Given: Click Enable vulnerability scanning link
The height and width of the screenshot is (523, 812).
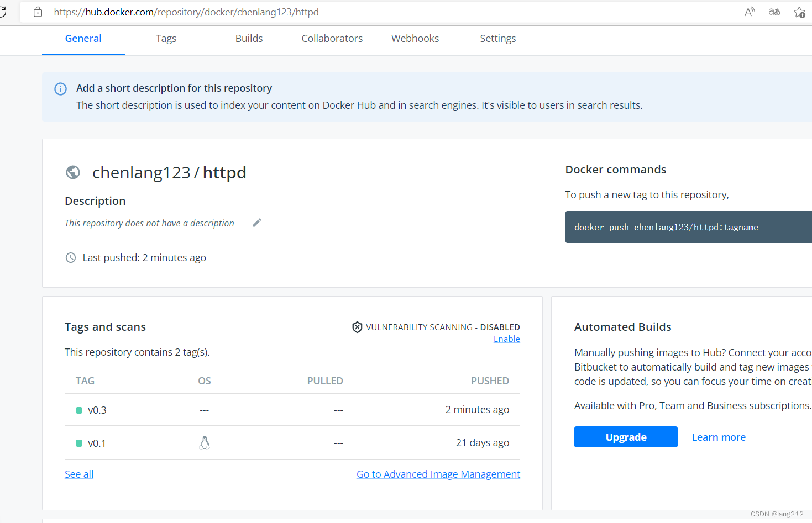Looking at the screenshot, I should click(x=507, y=339).
